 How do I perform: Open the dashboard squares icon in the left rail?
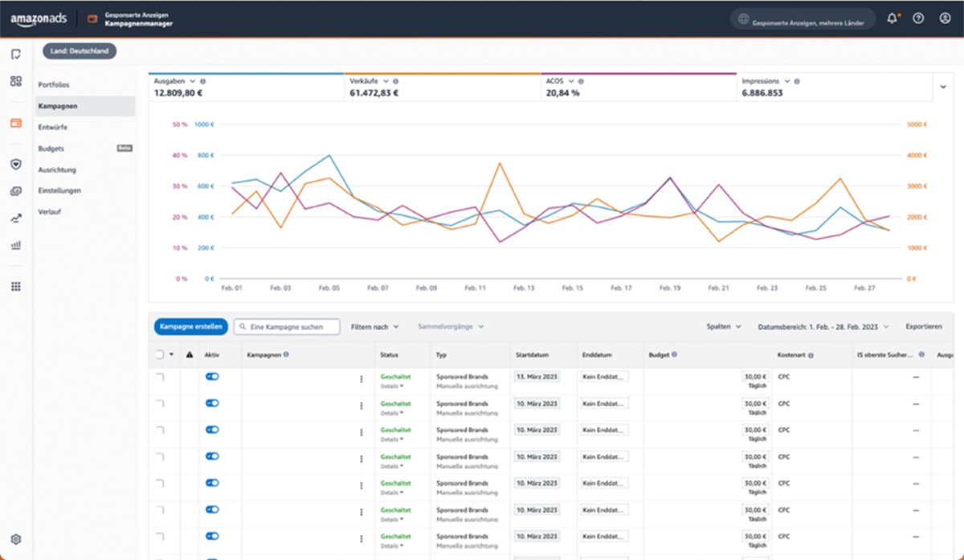pos(15,81)
